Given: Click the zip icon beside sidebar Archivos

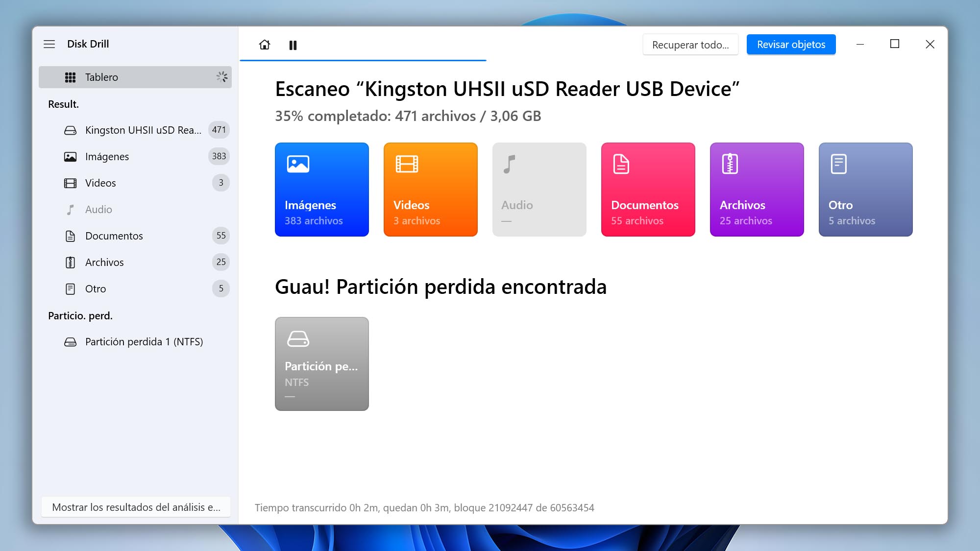Looking at the screenshot, I should [x=71, y=263].
